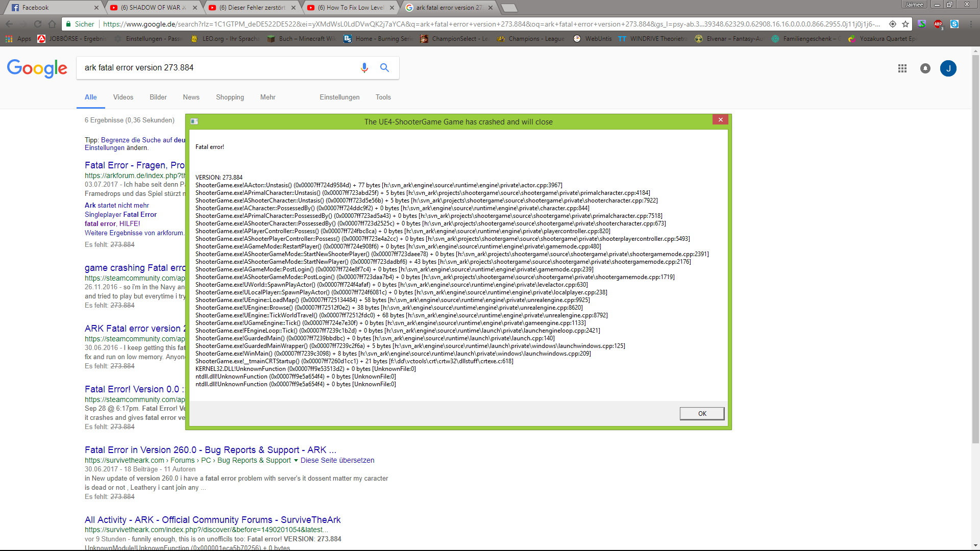The width and height of the screenshot is (980, 551).
Task: Bookmark this page with the star
Action: (x=905, y=24)
